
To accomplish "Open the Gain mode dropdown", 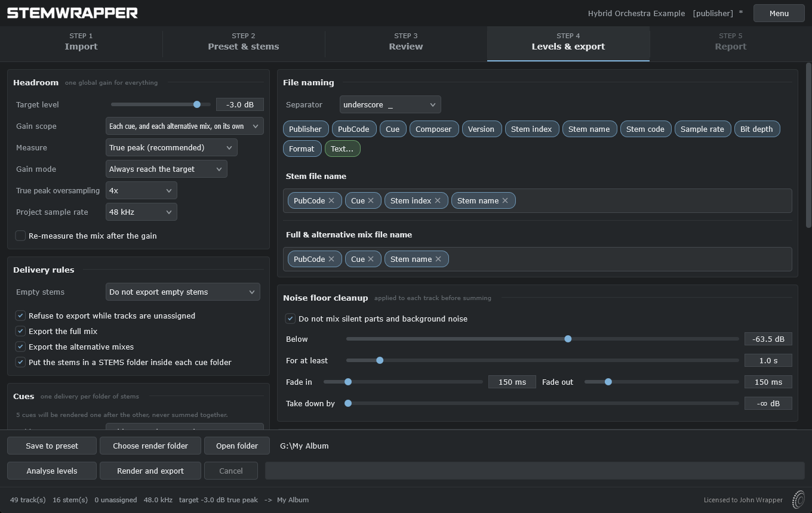I will point(166,169).
